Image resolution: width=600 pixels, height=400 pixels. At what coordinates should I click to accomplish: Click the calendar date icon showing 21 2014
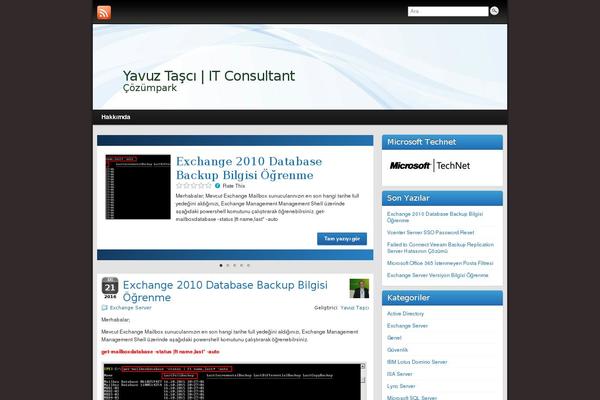(110, 288)
